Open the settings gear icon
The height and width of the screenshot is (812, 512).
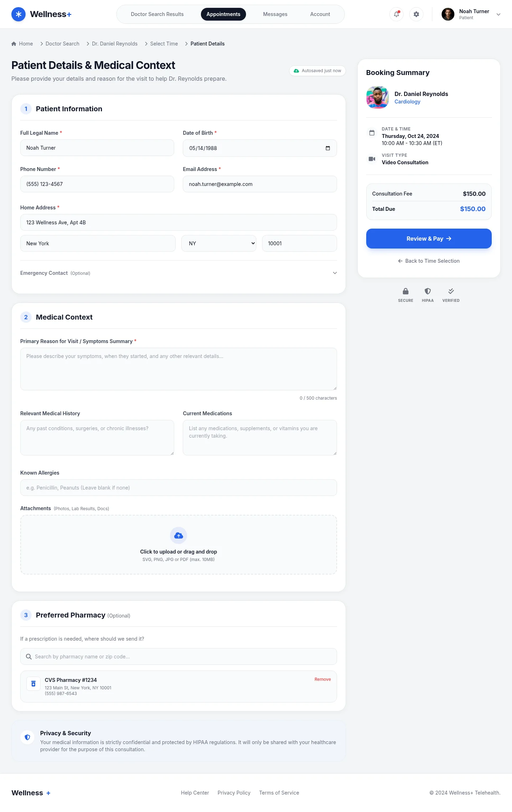point(416,14)
